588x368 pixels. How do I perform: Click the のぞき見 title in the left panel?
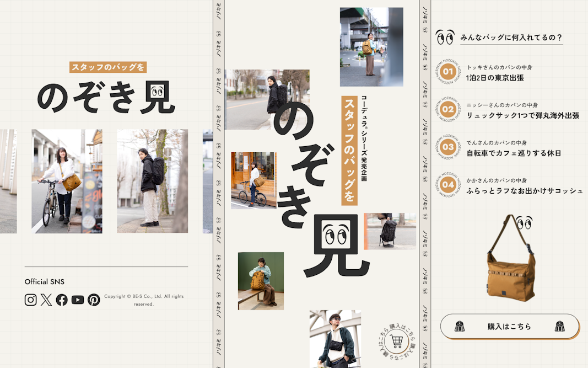pyautogui.click(x=106, y=98)
